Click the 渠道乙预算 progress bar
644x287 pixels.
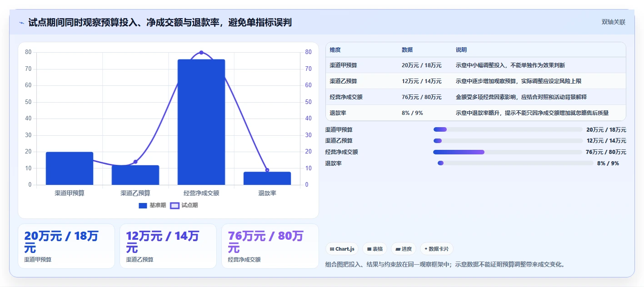(508, 141)
